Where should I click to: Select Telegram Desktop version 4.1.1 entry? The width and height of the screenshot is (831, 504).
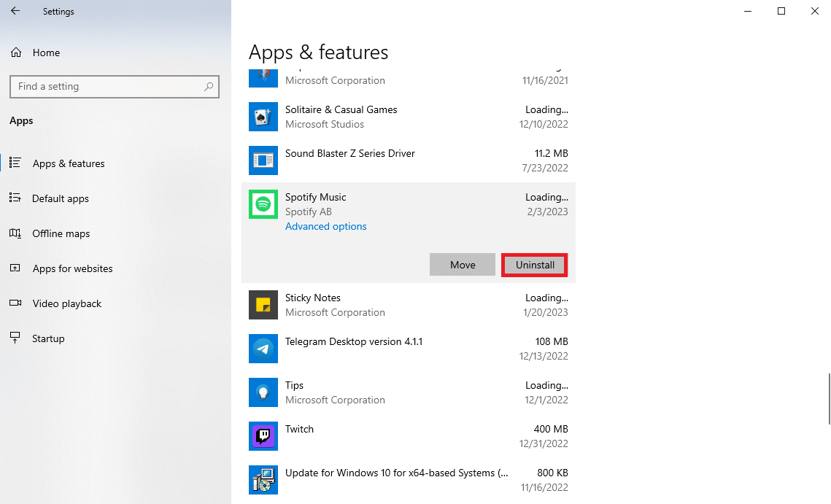click(354, 342)
